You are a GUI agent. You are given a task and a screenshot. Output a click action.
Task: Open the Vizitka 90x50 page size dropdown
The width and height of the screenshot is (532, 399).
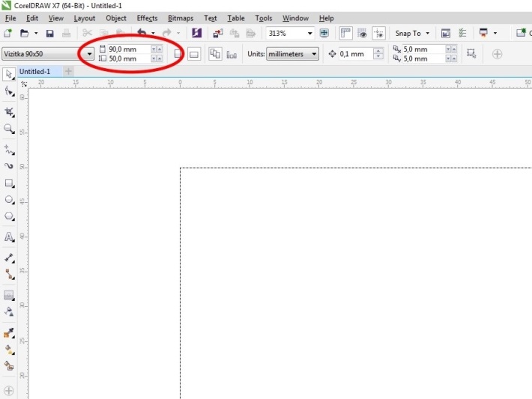tap(89, 54)
